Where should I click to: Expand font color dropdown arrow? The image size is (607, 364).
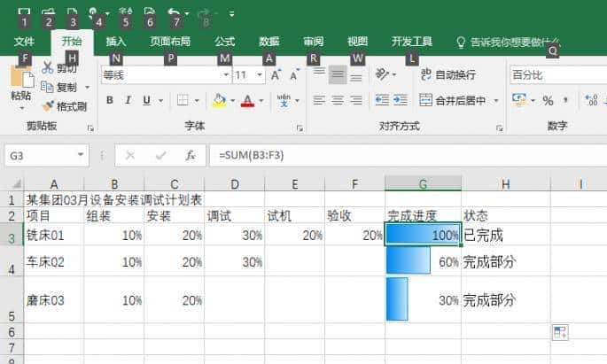pos(261,101)
